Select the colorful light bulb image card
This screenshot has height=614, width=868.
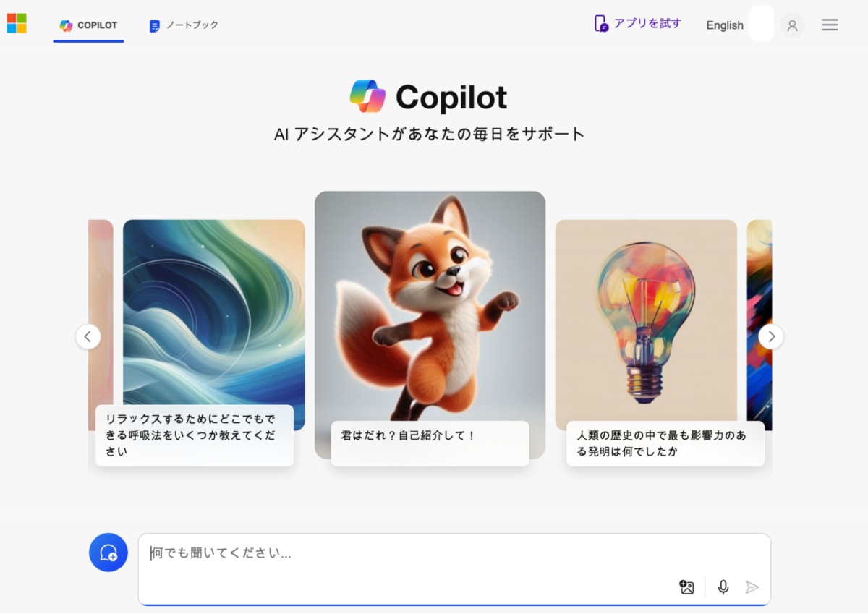click(646, 325)
